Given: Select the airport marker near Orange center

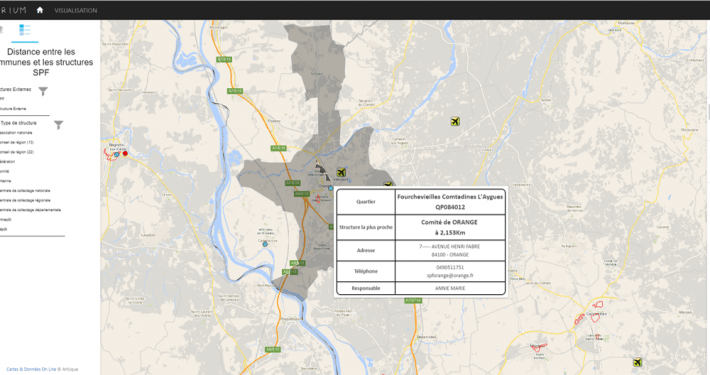Looking at the screenshot, I should 341,172.
